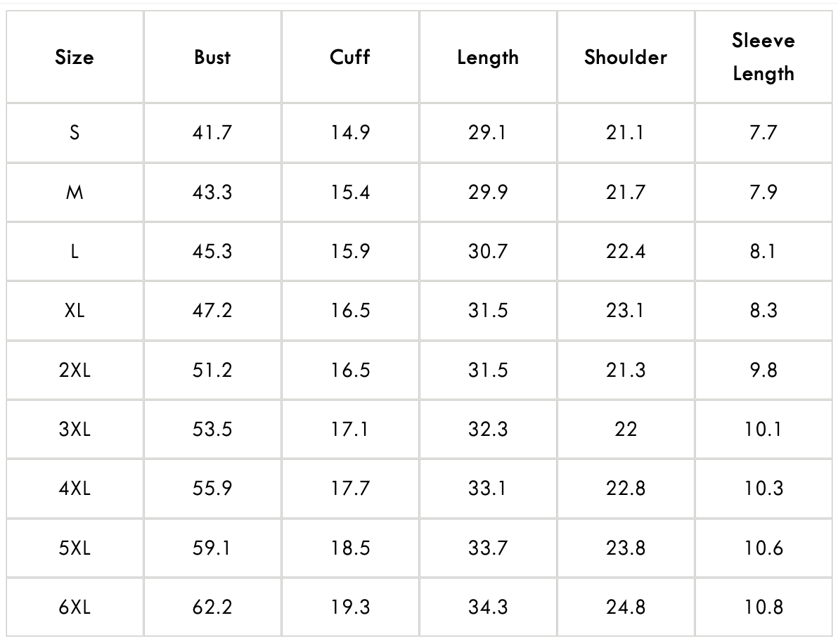Click the Bust column header
Screen dimensions: 838x644
pyautogui.click(x=212, y=57)
